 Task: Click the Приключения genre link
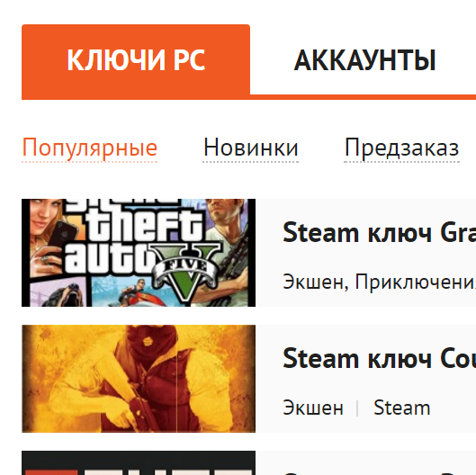point(416,282)
